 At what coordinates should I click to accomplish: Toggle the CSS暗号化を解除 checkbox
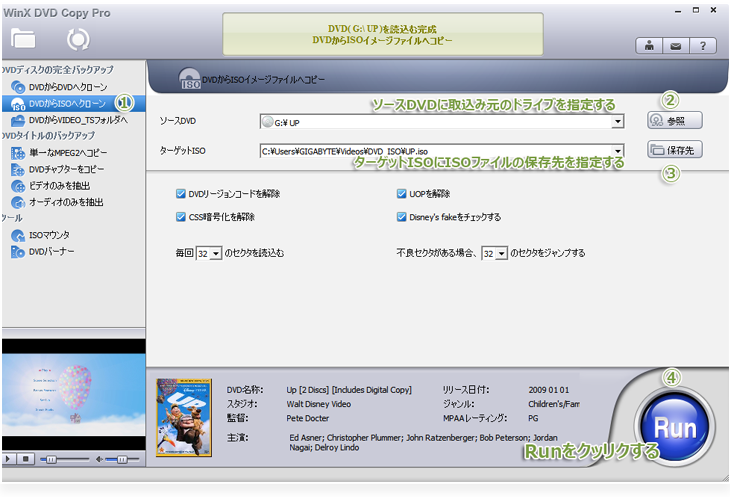tap(181, 216)
